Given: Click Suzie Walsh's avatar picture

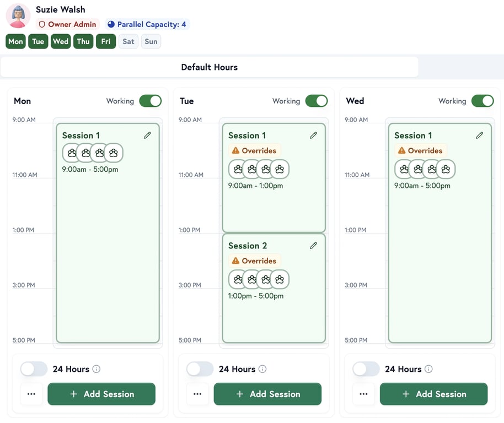Looking at the screenshot, I should pos(18,16).
